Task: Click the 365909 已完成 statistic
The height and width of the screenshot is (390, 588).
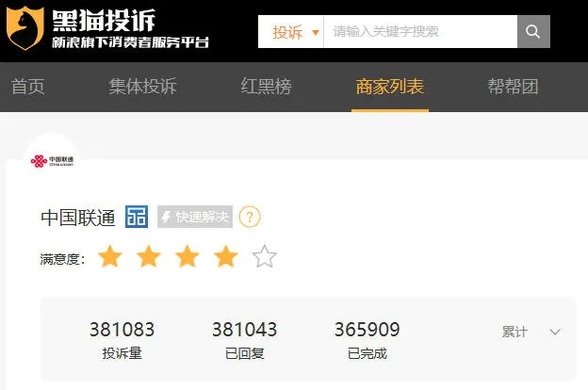Action: [367, 340]
